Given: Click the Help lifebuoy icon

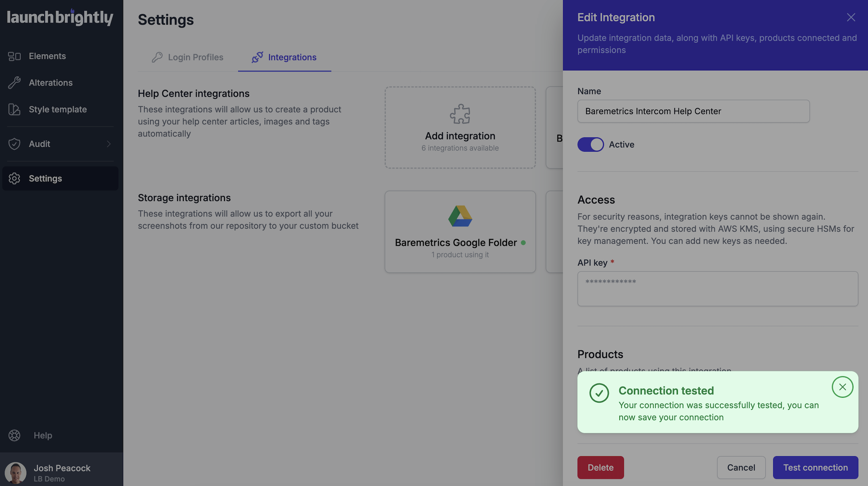Looking at the screenshot, I should tap(14, 435).
